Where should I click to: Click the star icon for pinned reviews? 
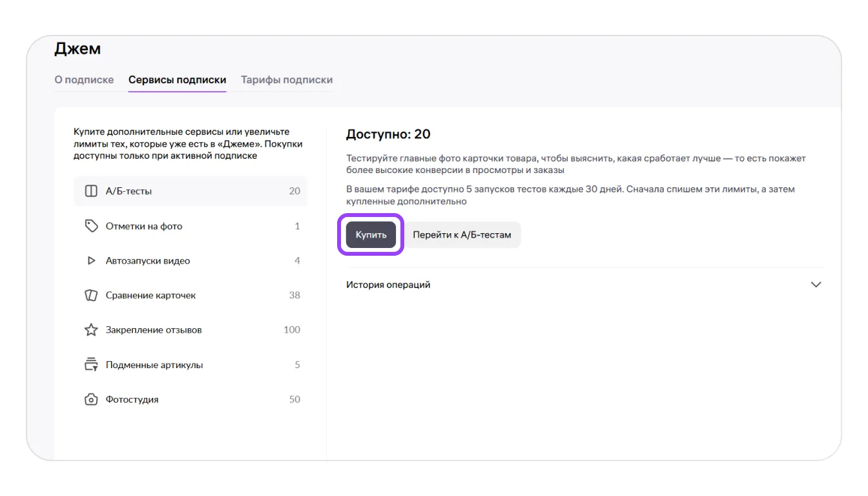click(91, 330)
